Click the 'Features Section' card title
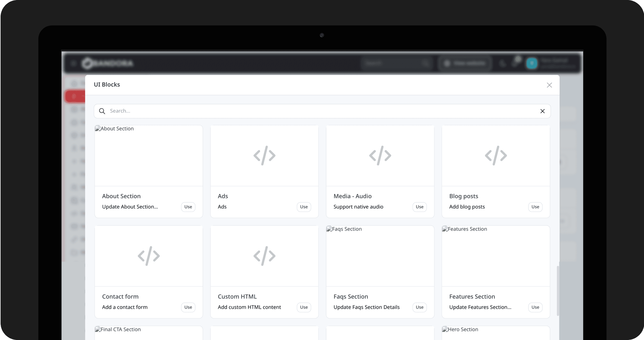The height and width of the screenshot is (340, 644). tap(472, 297)
